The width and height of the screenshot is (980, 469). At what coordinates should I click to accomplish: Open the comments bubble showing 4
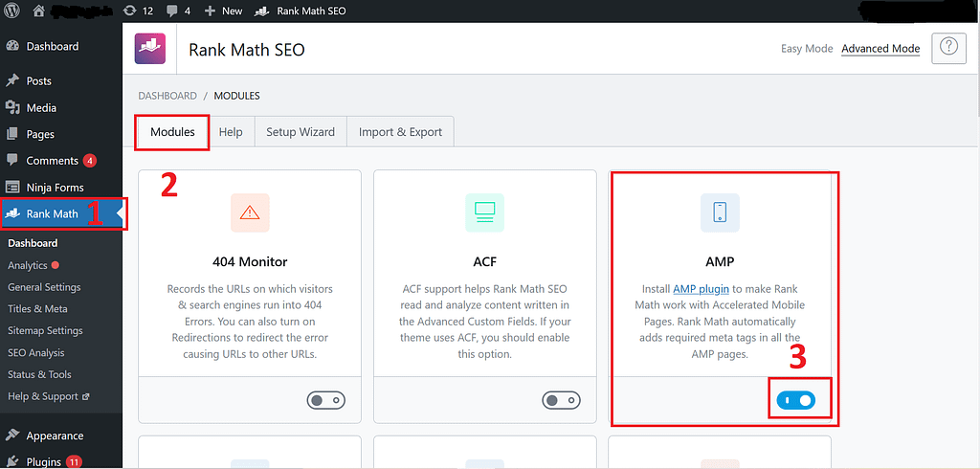tap(179, 11)
